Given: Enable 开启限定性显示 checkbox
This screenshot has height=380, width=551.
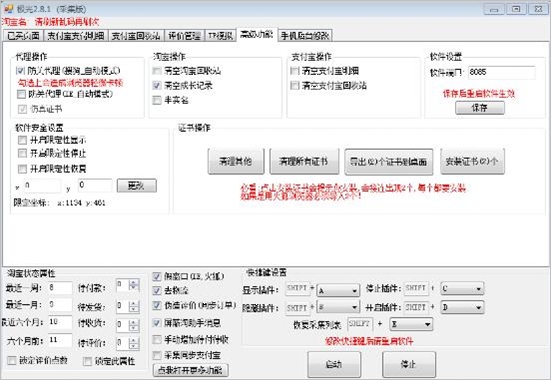Looking at the screenshot, I should pyautogui.click(x=22, y=140).
